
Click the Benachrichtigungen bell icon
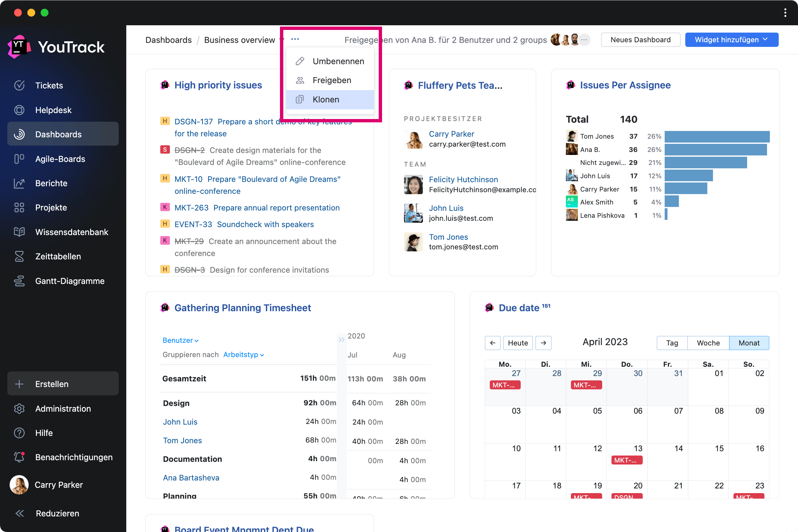coord(19,457)
